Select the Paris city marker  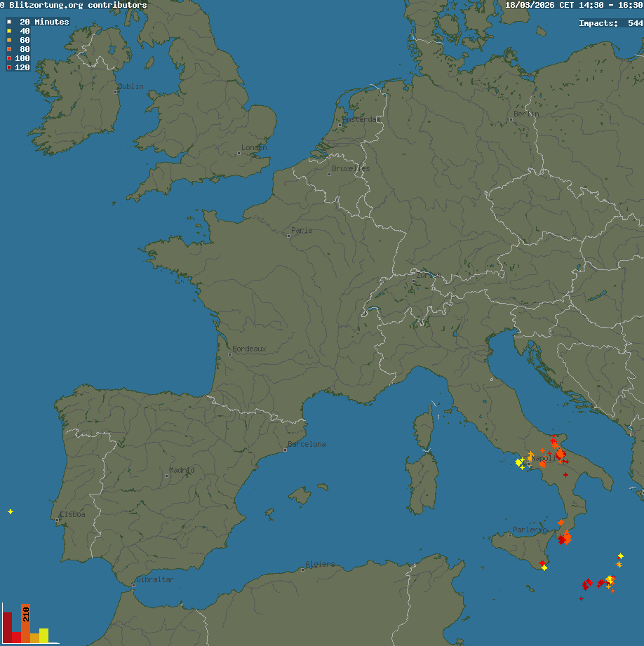tap(288, 235)
